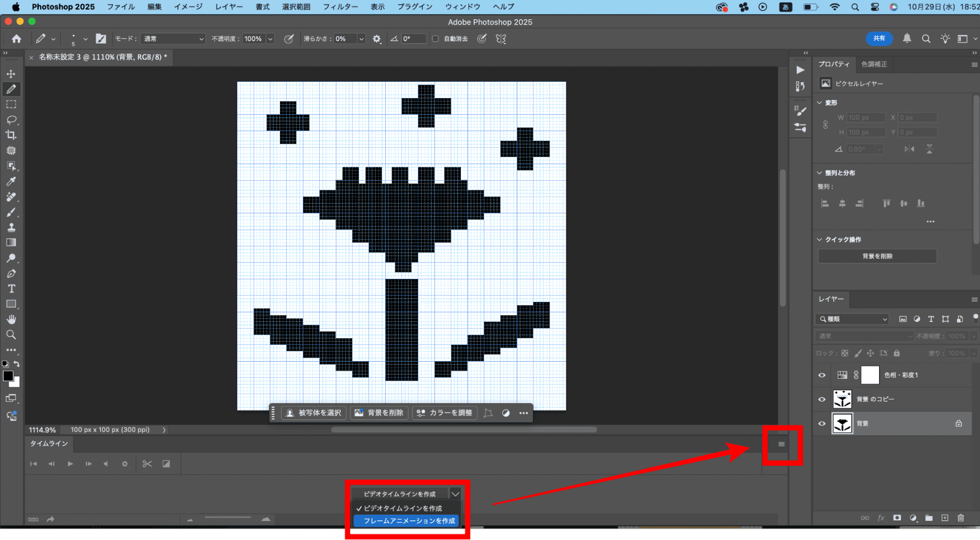The image size is (980, 540).
Task: Open the モード blend mode dropdown
Action: pos(173,39)
